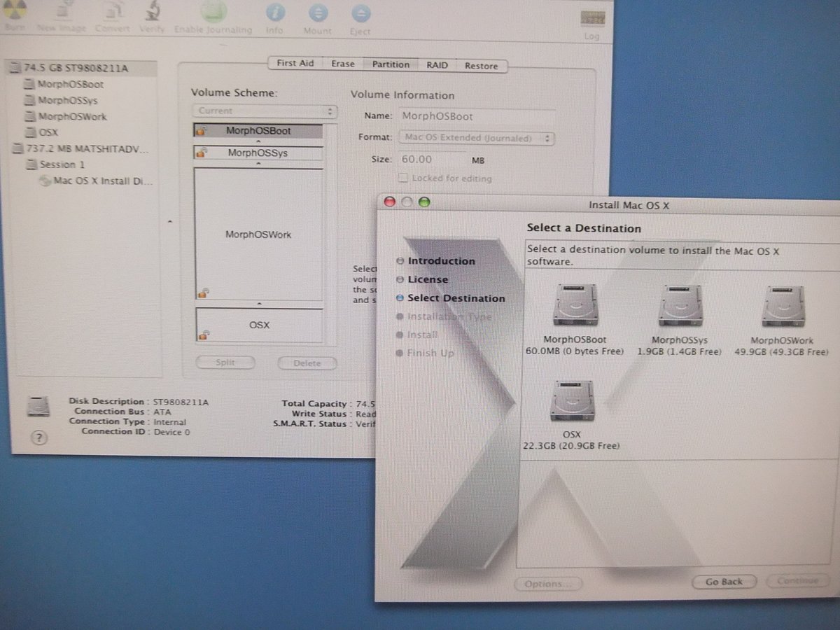This screenshot has width=840, height=630.
Task: Open the Info toolbar icon
Action: point(275,13)
